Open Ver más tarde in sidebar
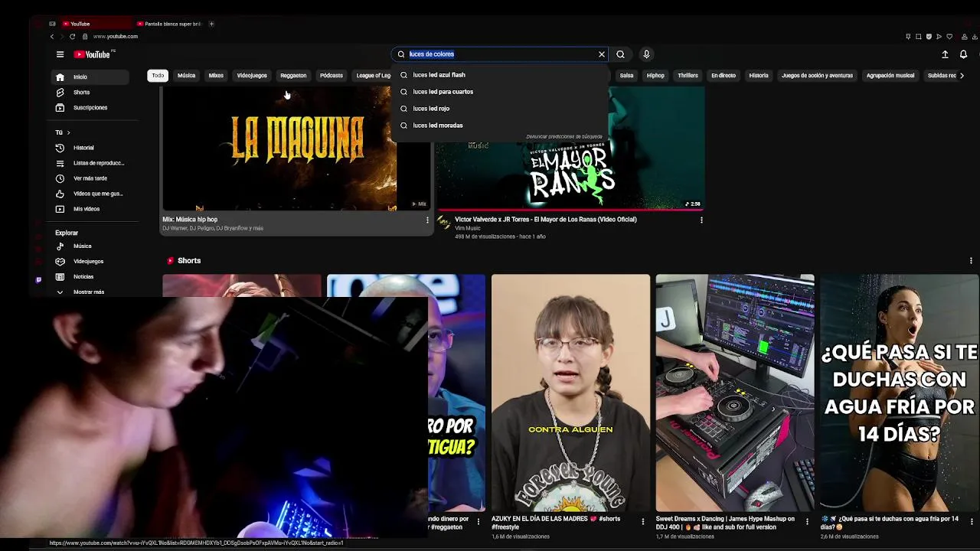This screenshot has width=980, height=551. pos(90,178)
